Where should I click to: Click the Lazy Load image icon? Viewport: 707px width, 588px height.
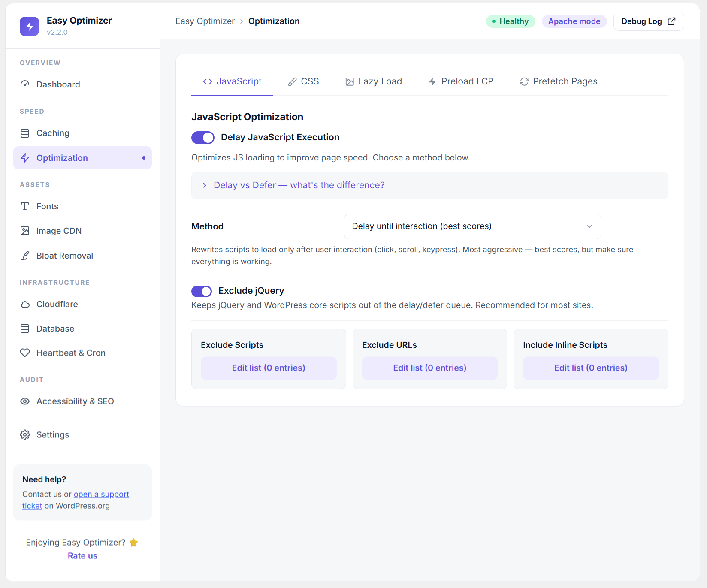coord(350,81)
